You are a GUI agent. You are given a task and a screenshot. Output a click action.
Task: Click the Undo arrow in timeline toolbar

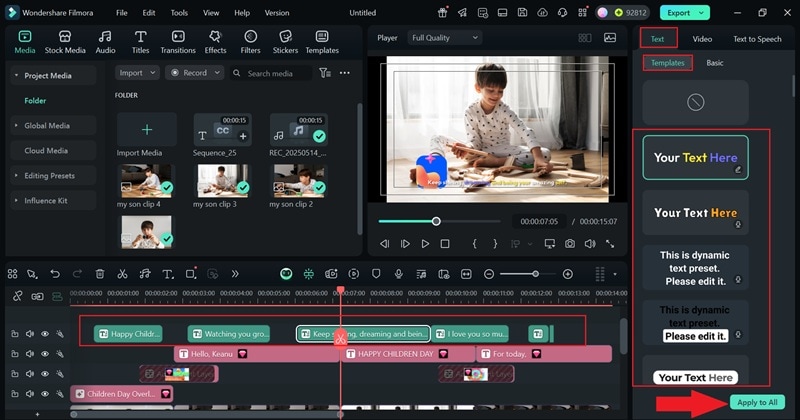[x=55, y=274]
